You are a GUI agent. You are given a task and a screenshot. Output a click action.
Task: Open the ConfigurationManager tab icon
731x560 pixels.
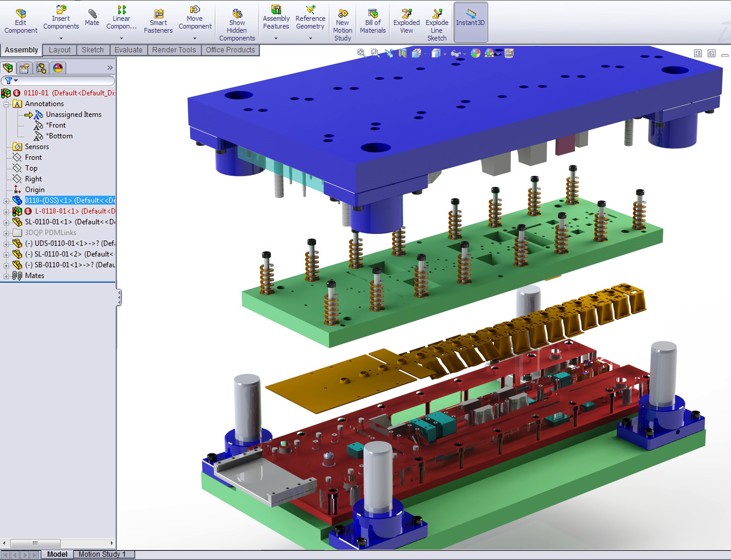coord(41,68)
